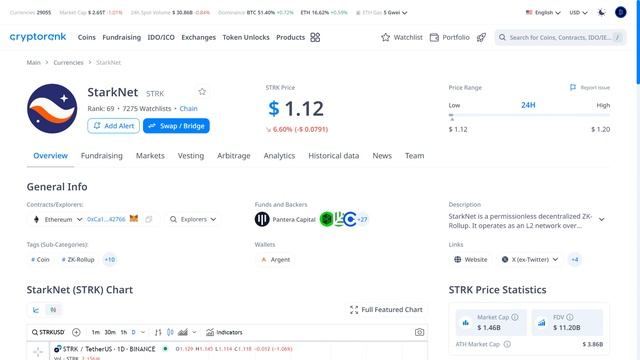The width and height of the screenshot is (640, 360).
Task: Open the chart interval dropdown arrow
Action: 143,332
